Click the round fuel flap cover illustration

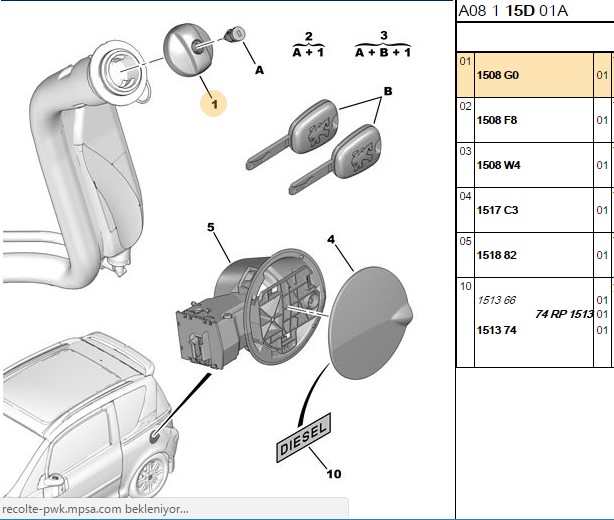point(370,322)
